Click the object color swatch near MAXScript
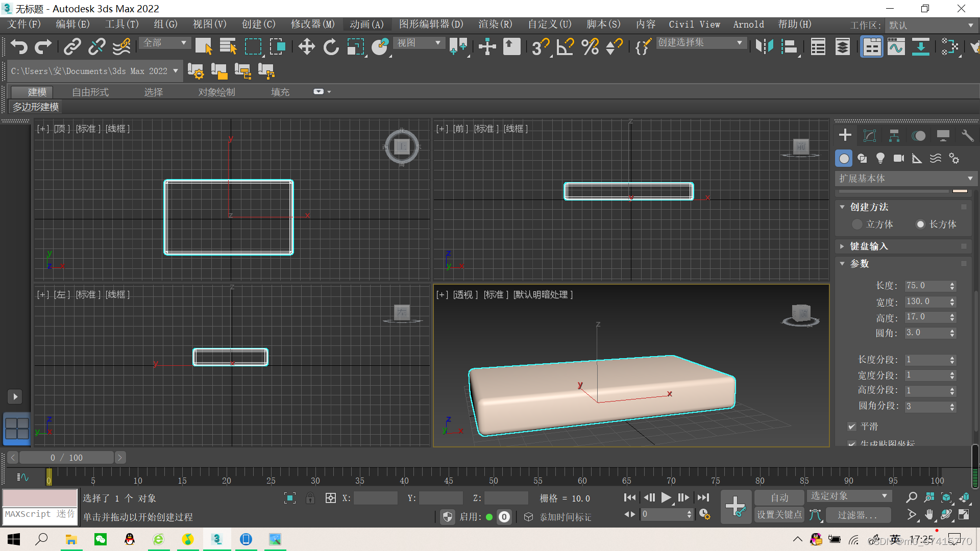The image size is (980, 551). click(x=40, y=497)
